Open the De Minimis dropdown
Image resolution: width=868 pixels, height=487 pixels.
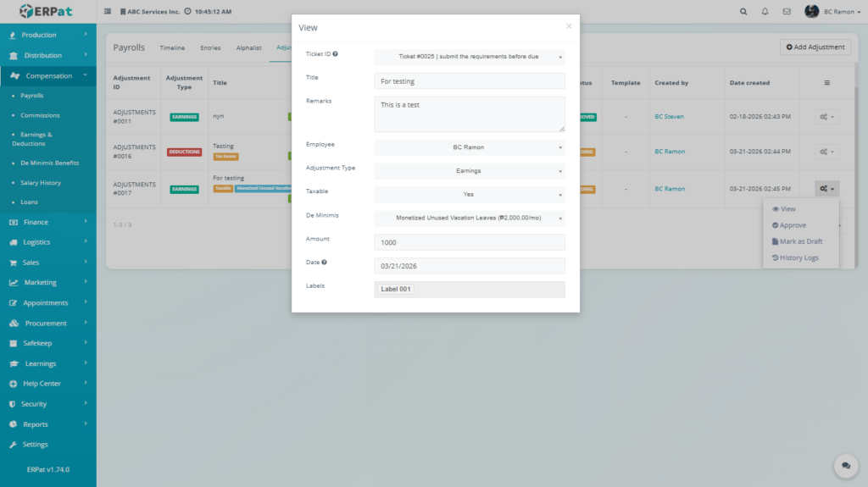coord(469,218)
